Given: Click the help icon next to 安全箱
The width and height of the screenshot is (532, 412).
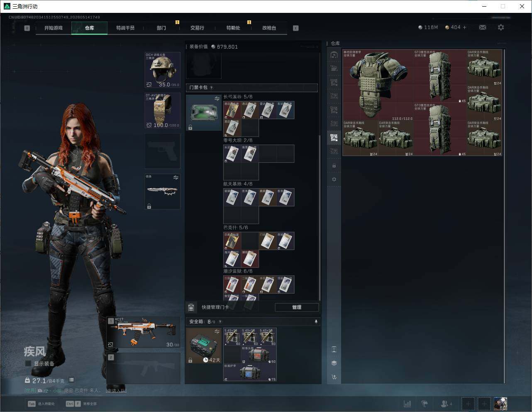Looking at the screenshot, I should [220, 322].
